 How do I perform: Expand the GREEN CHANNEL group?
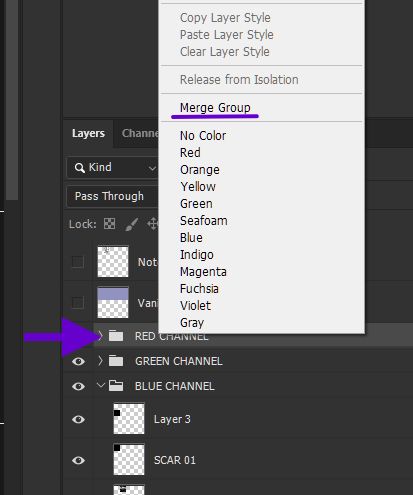100,360
